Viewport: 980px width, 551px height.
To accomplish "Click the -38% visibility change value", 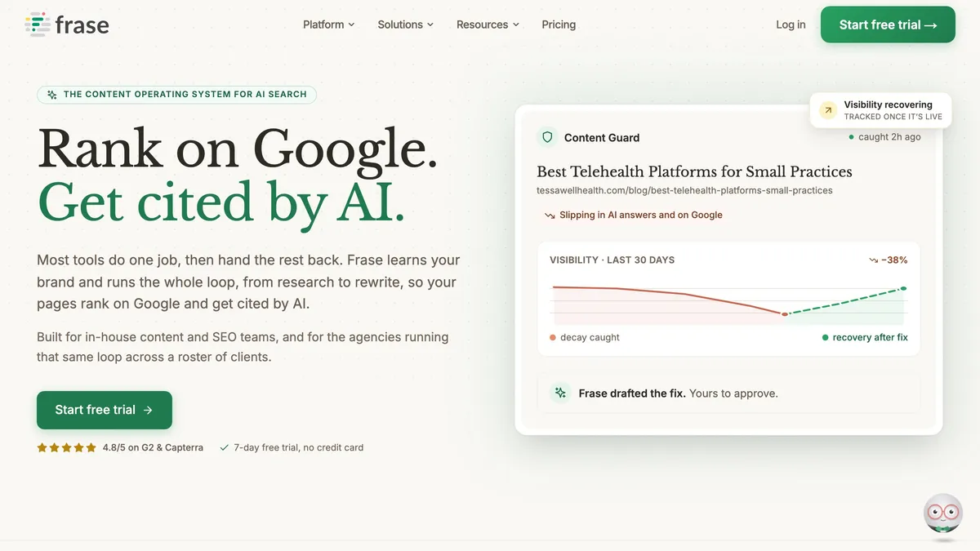I will [894, 260].
